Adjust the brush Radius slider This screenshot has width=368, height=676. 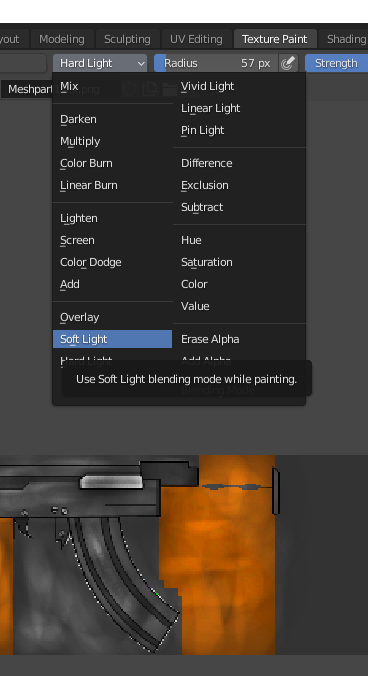click(216, 63)
